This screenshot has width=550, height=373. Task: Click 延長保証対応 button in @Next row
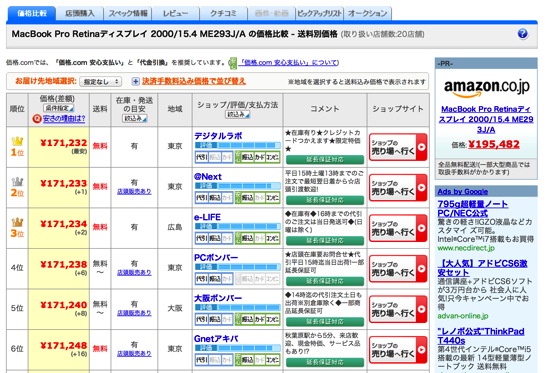coord(325,200)
